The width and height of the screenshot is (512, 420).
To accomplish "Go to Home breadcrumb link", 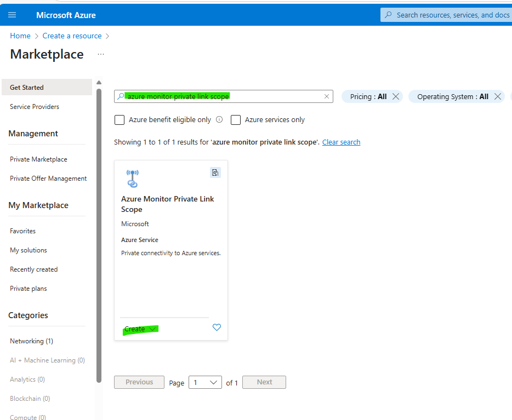I will coord(20,36).
